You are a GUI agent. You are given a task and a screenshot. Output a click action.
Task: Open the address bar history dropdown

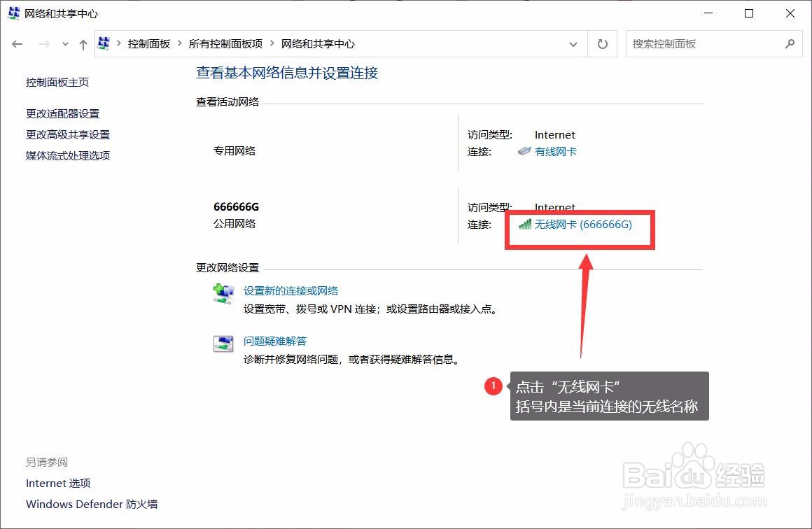tap(573, 43)
